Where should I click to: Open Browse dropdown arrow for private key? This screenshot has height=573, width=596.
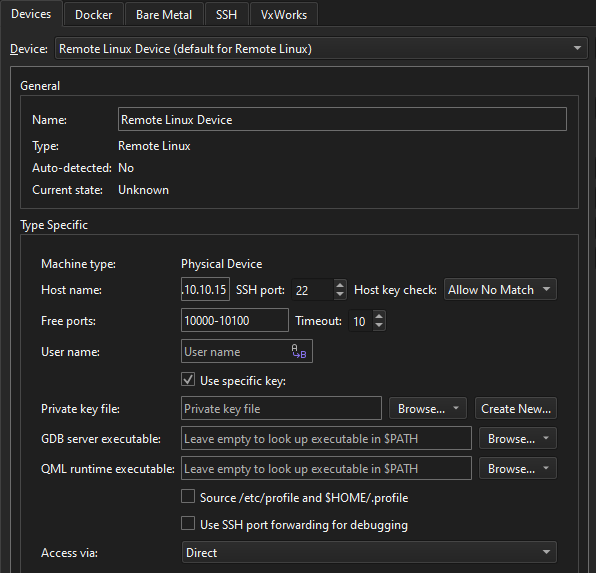coord(456,408)
